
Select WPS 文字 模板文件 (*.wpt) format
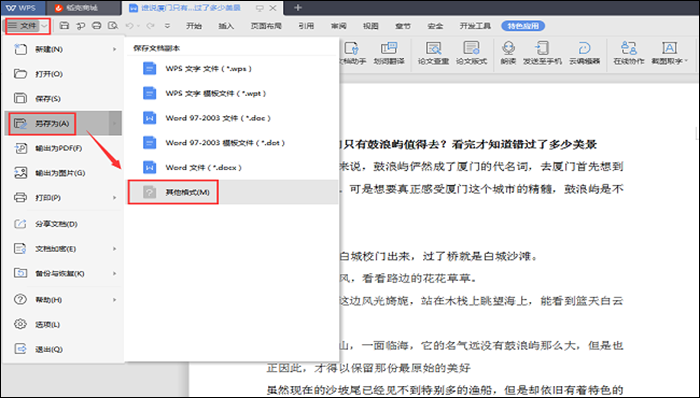pyautogui.click(x=232, y=93)
